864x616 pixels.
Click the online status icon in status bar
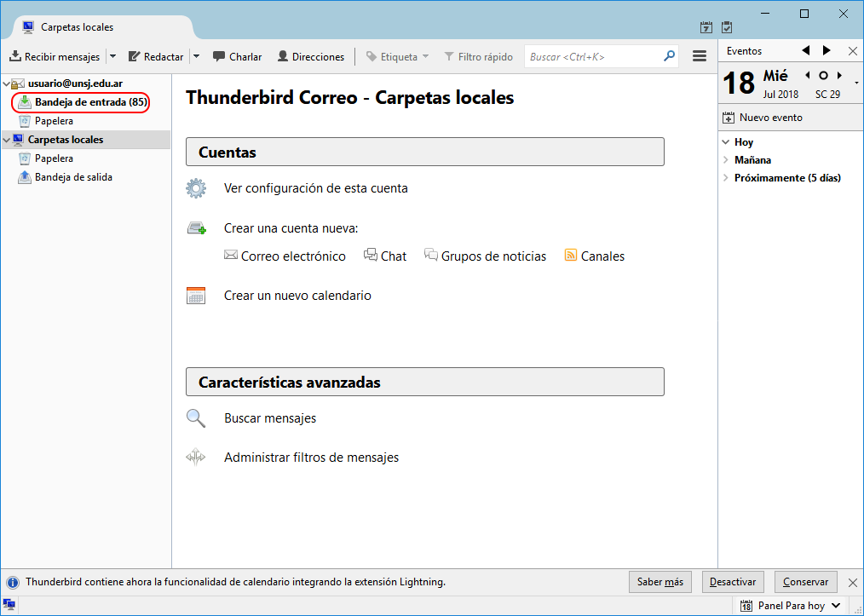(9, 604)
